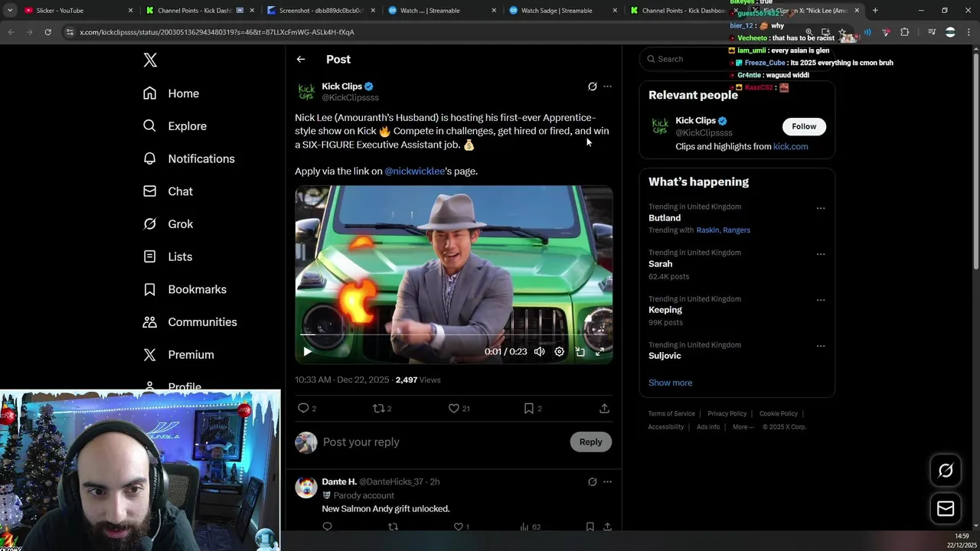This screenshot has width=980, height=551.
Task: Follow Kick Clips
Action: [x=804, y=126]
